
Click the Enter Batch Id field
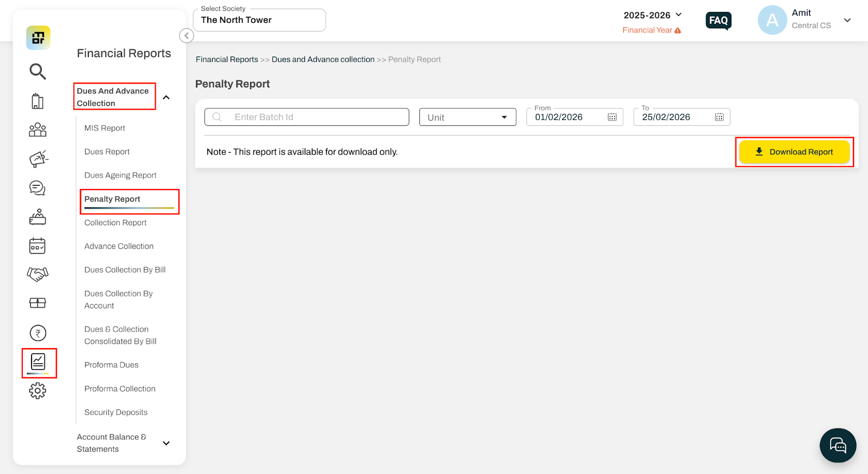[307, 117]
